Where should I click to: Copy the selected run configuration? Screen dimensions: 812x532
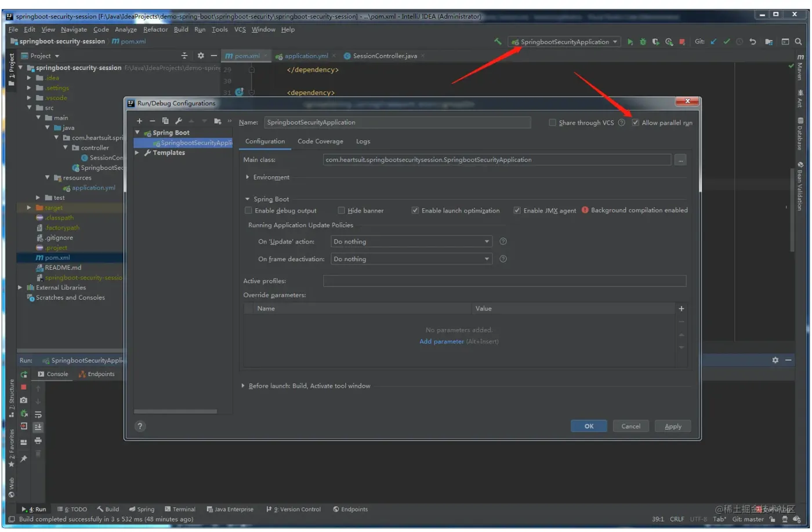point(165,121)
